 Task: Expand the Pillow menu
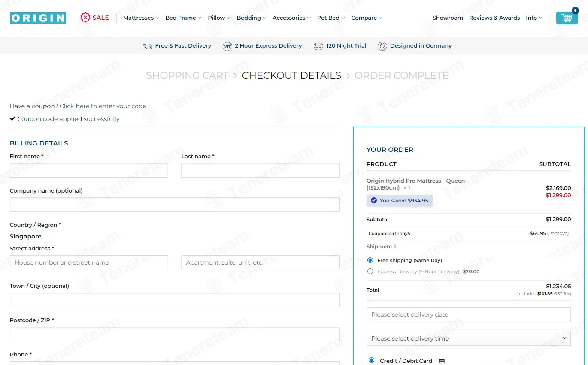[219, 18]
